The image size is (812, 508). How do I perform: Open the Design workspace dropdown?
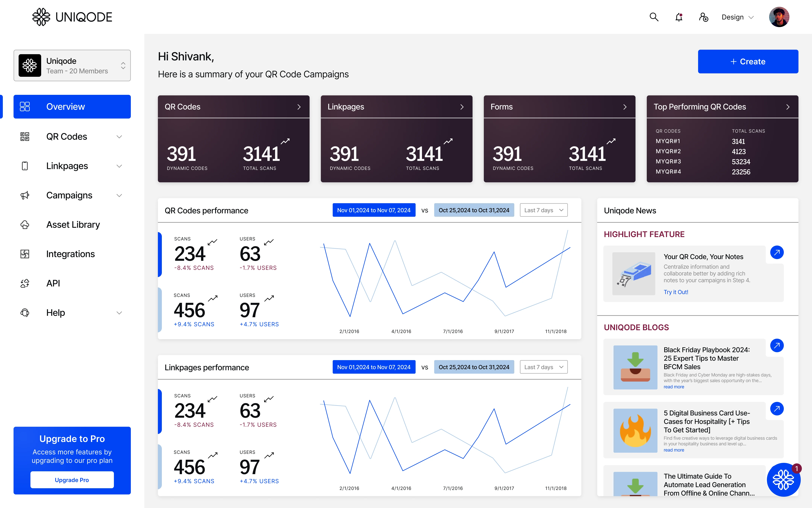(x=738, y=17)
